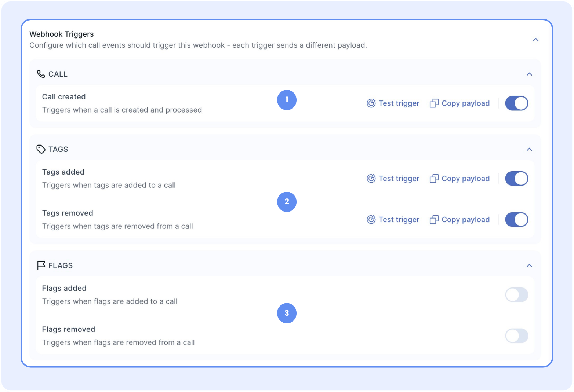Collapse the CALL section chevron

pyautogui.click(x=529, y=74)
